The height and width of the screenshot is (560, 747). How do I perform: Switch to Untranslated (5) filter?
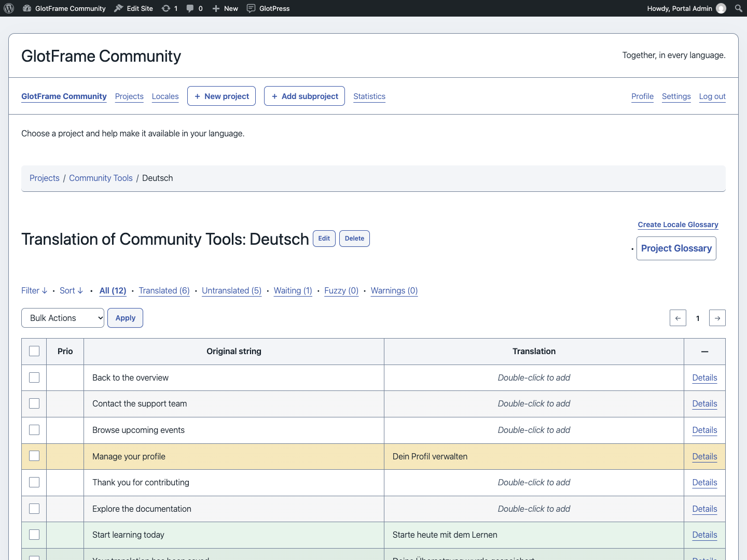[x=231, y=290]
